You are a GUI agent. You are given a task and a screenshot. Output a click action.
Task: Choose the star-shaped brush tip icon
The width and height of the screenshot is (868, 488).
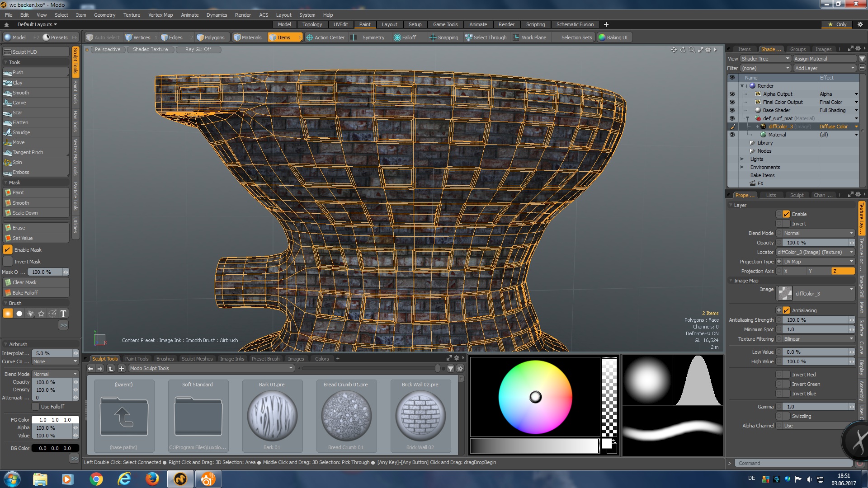[41, 314]
